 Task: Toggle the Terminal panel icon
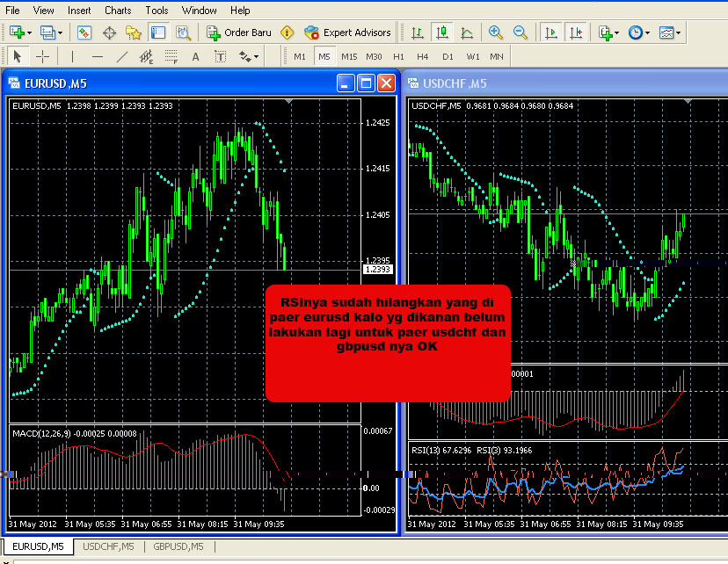point(158,33)
